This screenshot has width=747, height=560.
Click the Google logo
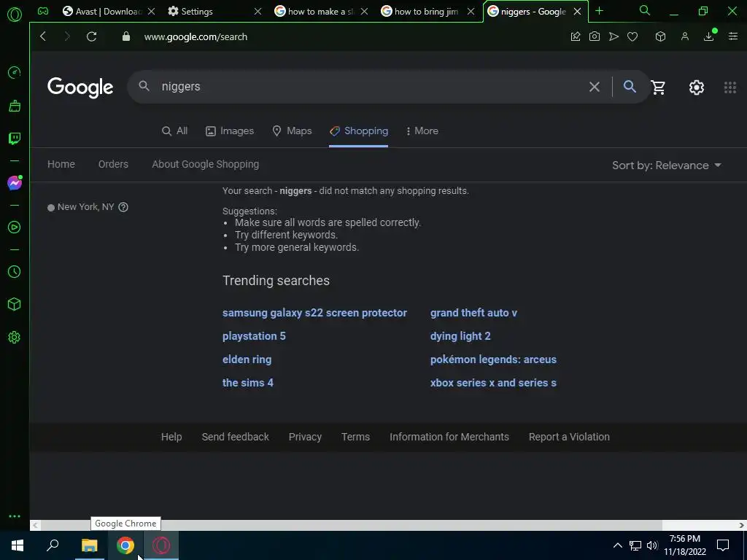[x=80, y=87]
